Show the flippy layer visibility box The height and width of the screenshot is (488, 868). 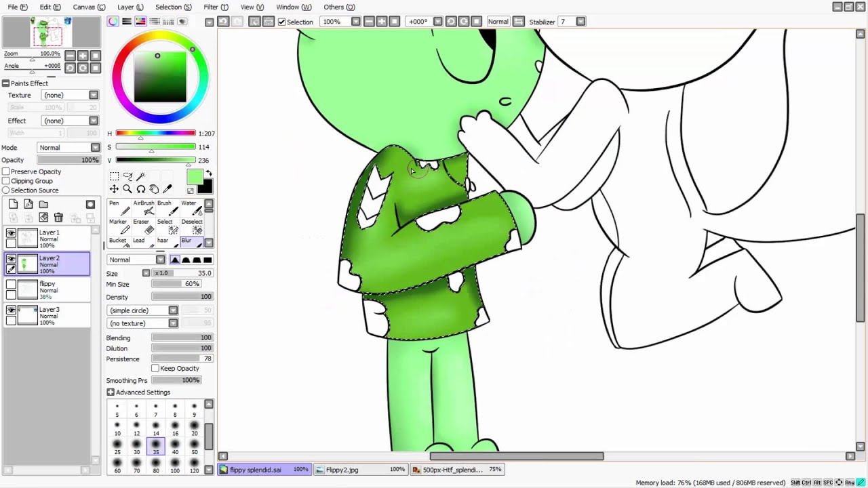(11, 285)
